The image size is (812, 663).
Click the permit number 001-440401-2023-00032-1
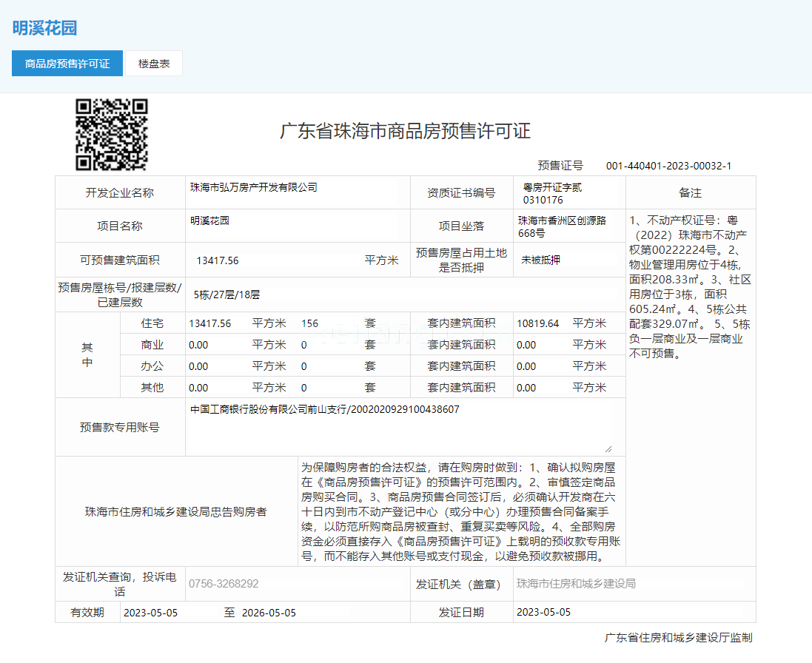tap(668, 166)
